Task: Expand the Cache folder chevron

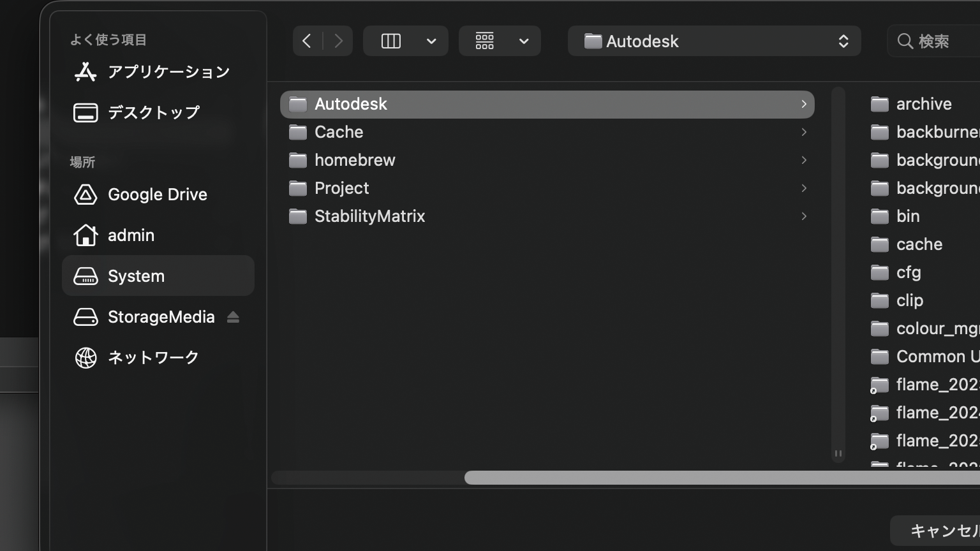Action: (x=804, y=132)
